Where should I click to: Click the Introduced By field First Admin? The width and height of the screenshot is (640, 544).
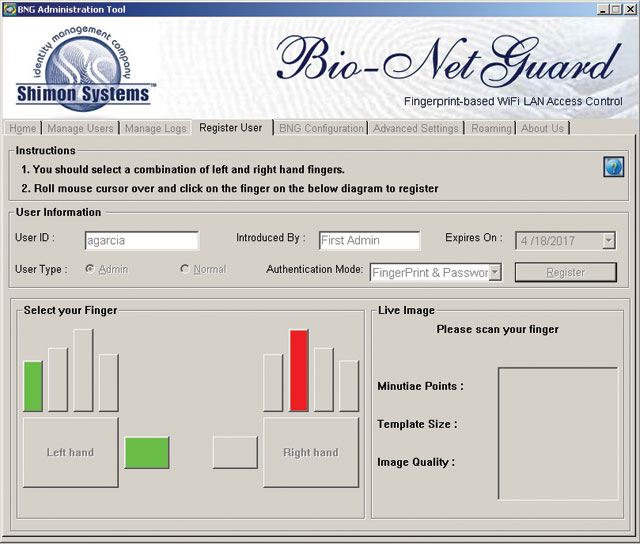[369, 240]
